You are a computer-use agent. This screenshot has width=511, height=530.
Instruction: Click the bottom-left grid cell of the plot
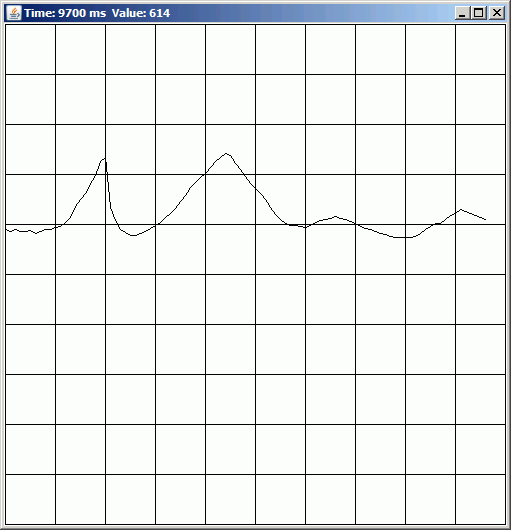click(30, 500)
